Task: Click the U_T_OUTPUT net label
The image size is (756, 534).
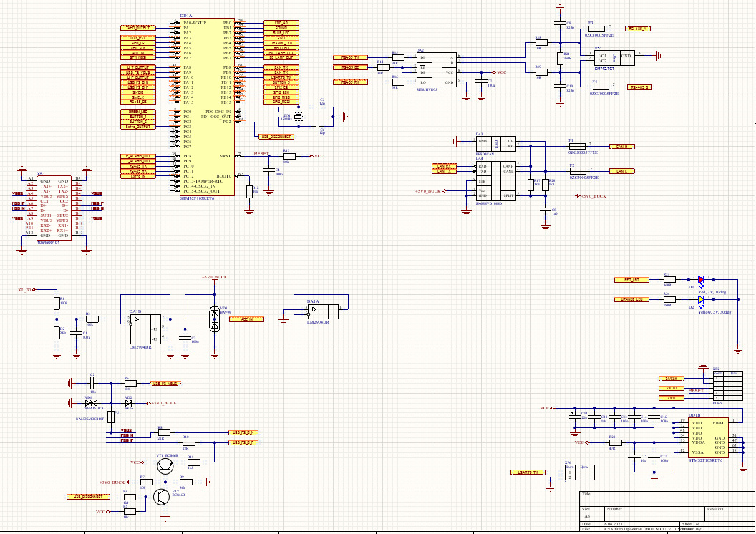Action: 138,67
